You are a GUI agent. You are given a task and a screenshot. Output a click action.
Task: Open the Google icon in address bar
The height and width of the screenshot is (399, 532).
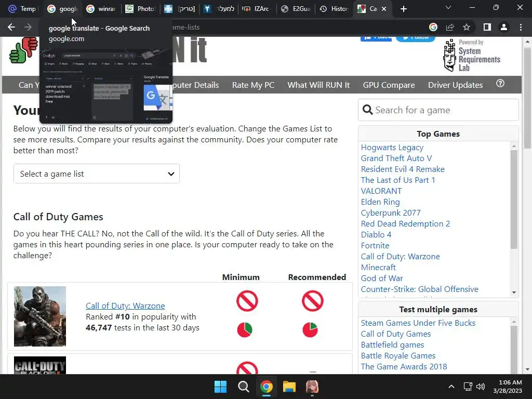tap(433, 27)
